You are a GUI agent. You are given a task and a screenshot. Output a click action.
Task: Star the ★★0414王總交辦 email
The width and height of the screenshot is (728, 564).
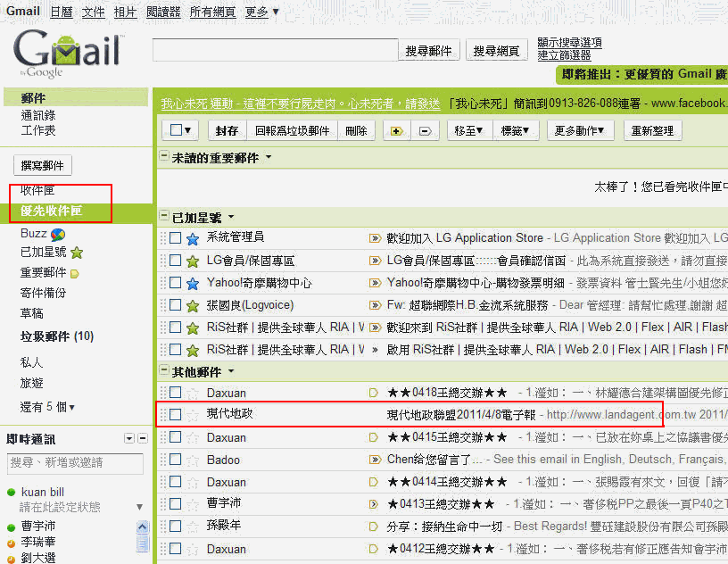tap(193, 483)
